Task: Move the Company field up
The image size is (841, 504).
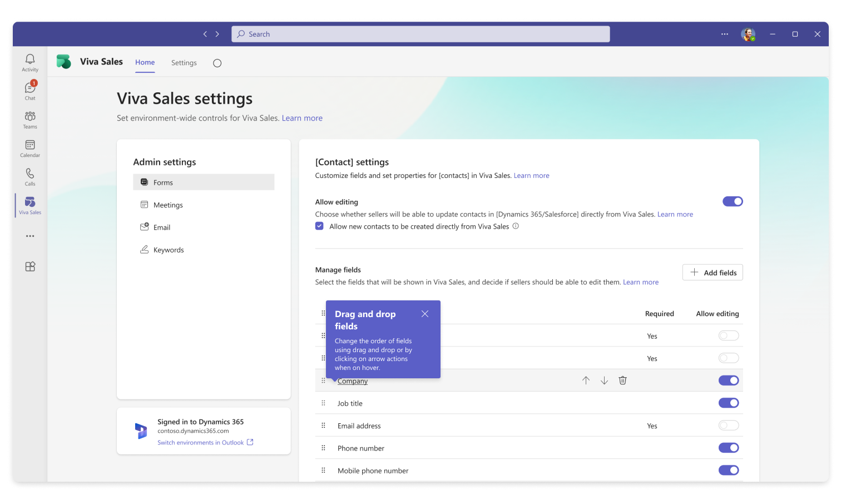Action: (x=586, y=381)
